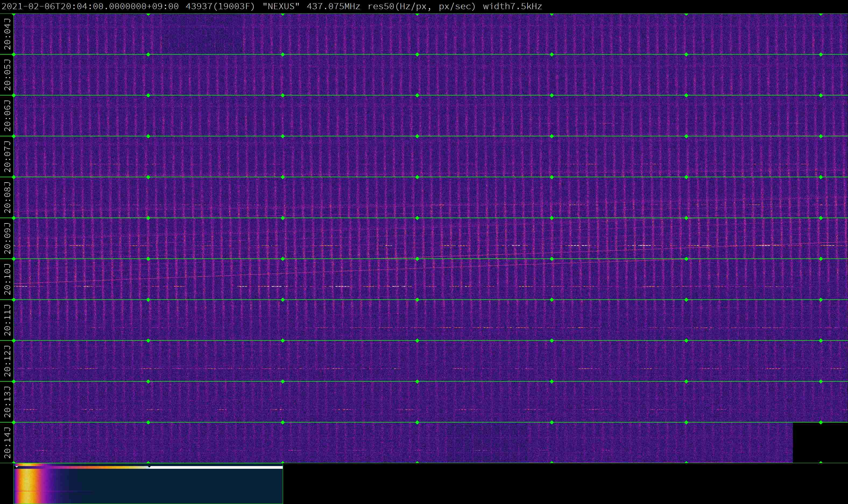Click the 437.075MHz frequency text in the header
This screenshot has height=504, width=848.
tap(333, 6)
